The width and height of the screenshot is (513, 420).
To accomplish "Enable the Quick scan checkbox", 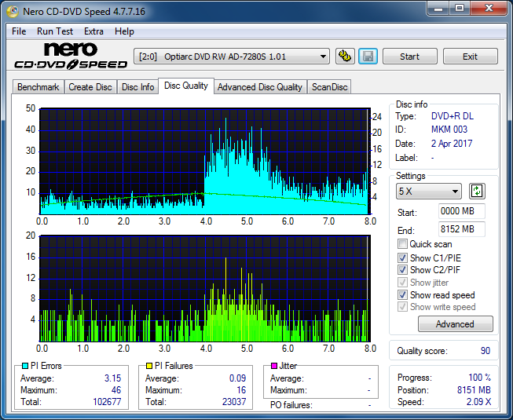I will coord(402,244).
